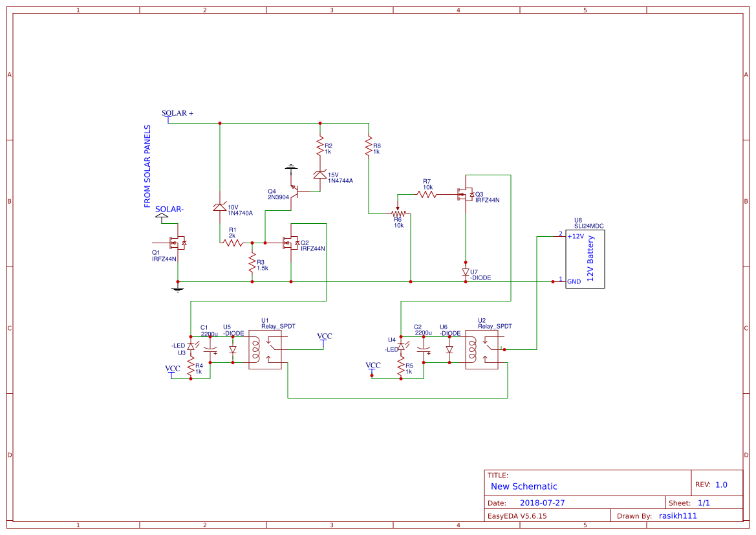This screenshot has height=535, width=756.
Task: Click the Date field showing 2018-07-27
Action: [x=544, y=502]
